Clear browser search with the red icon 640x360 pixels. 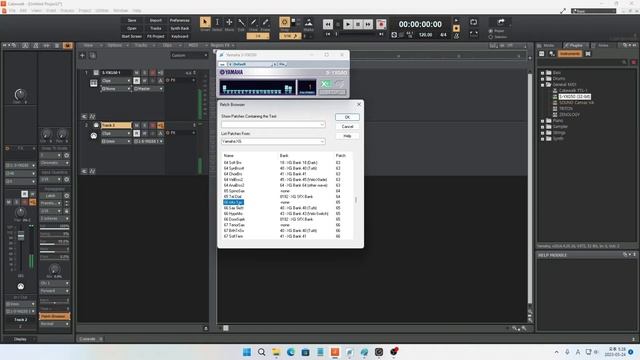pyautogui.click(x=633, y=62)
